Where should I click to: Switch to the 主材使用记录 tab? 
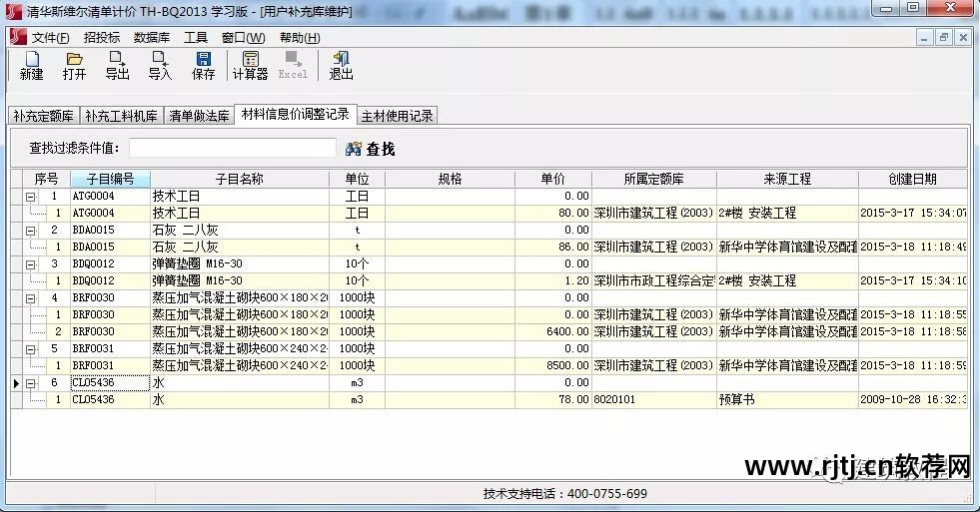(x=397, y=116)
